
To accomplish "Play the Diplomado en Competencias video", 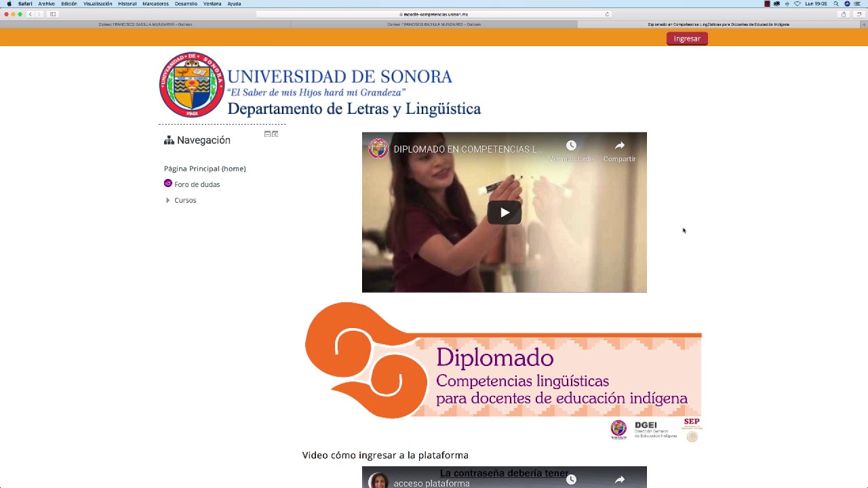I will 504,212.
